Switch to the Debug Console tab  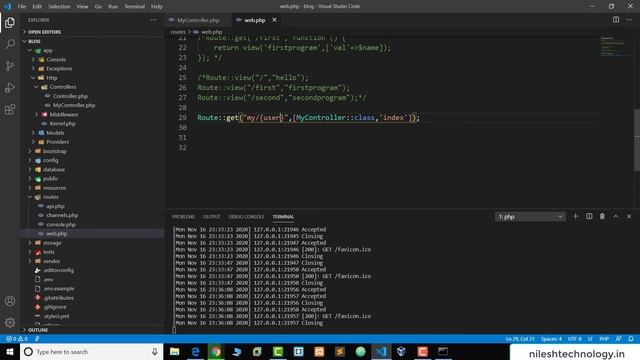tap(246, 217)
